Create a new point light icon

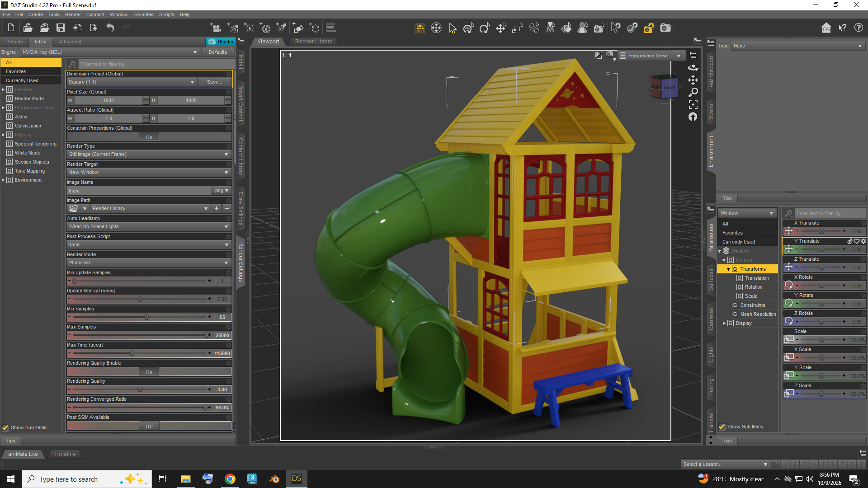[249, 28]
